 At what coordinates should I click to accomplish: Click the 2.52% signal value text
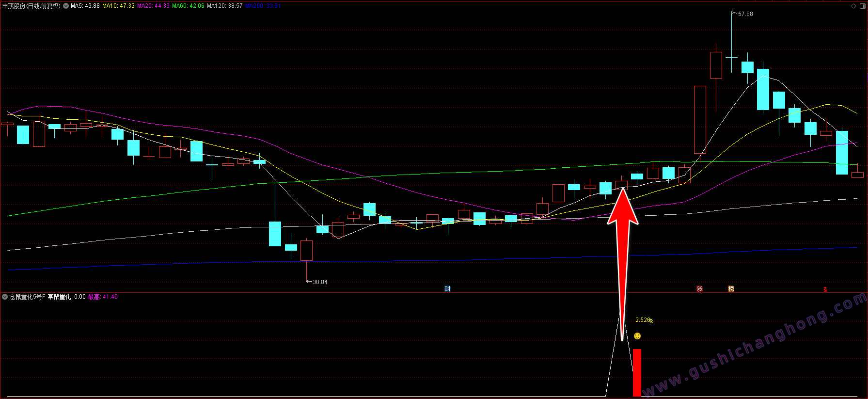[644, 320]
